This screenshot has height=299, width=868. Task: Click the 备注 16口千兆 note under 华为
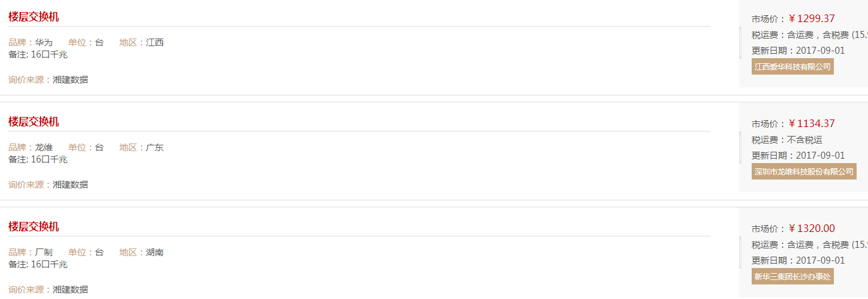(38, 54)
